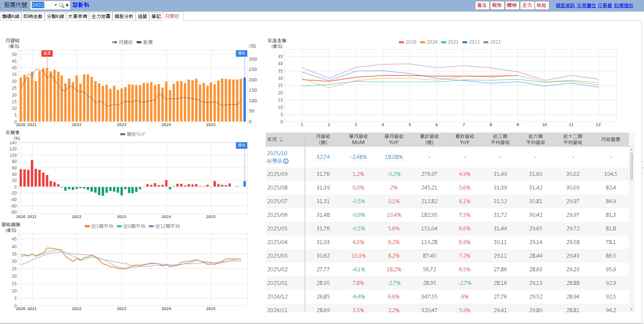Click the plus icon next to search
644x324 pixels.
(x=67, y=5)
